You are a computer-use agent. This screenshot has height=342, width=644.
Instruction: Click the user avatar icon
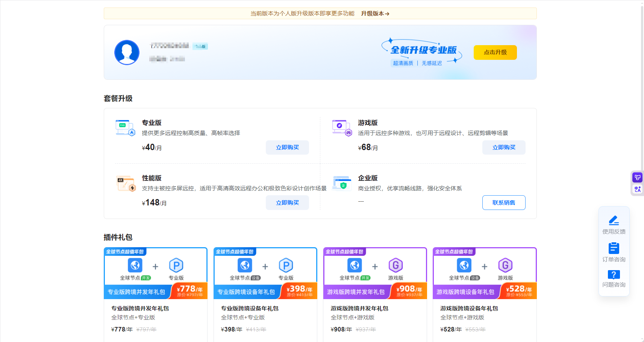click(x=127, y=52)
